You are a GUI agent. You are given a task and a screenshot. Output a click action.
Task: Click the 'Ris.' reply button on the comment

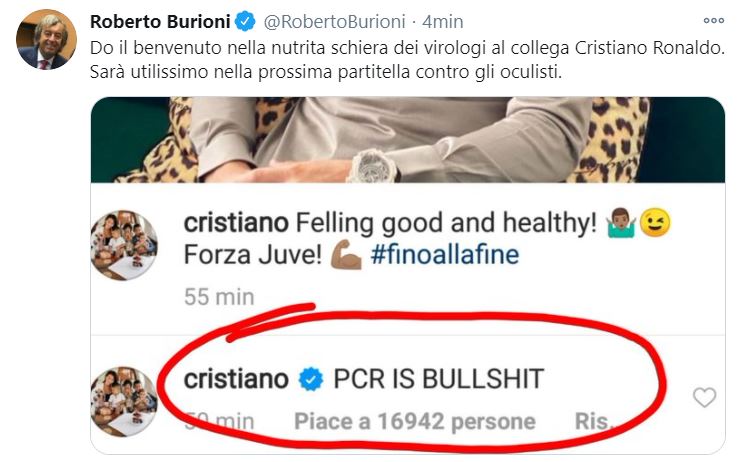[592, 422]
